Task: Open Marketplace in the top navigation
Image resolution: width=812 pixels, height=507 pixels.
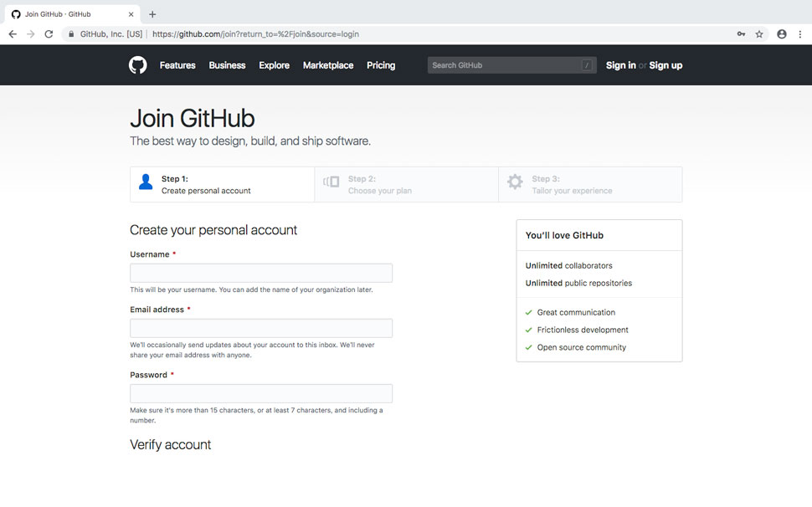Action: click(328, 65)
